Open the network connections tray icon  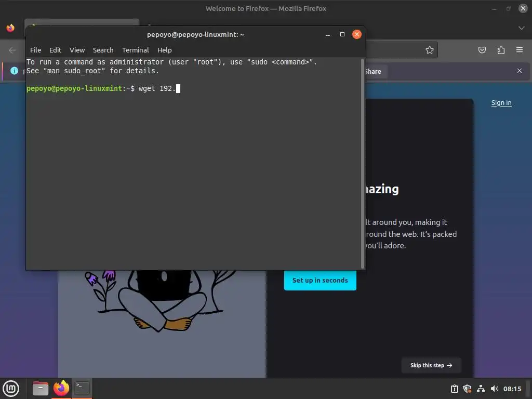point(481,389)
